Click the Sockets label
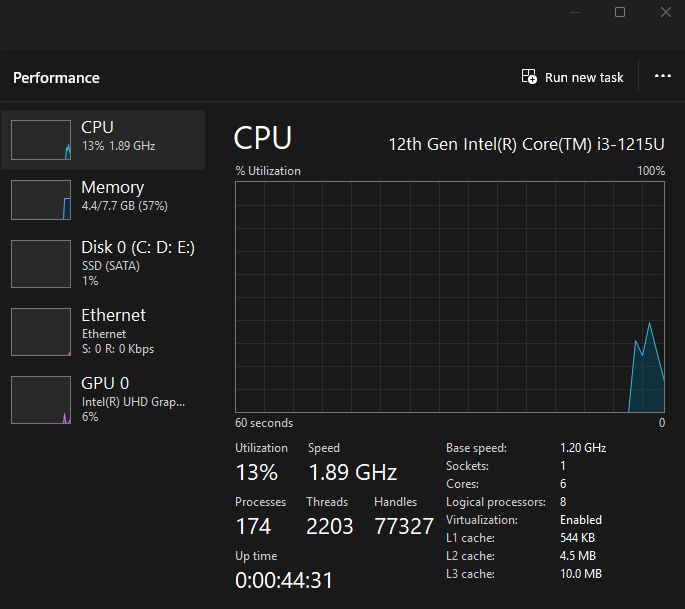Screen dimensions: 685x609 pos(467,466)
